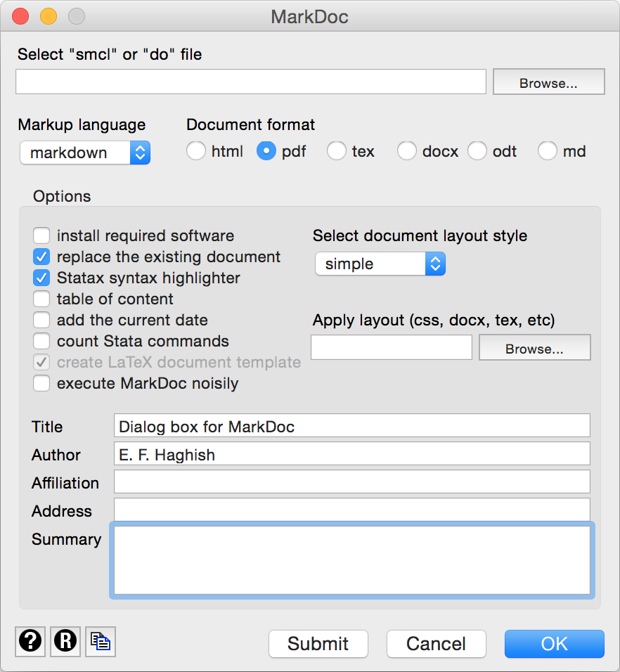The height and width of the screenshot is (672, 620).
Task: Click the reset R icon button
Action: (65, 641)
